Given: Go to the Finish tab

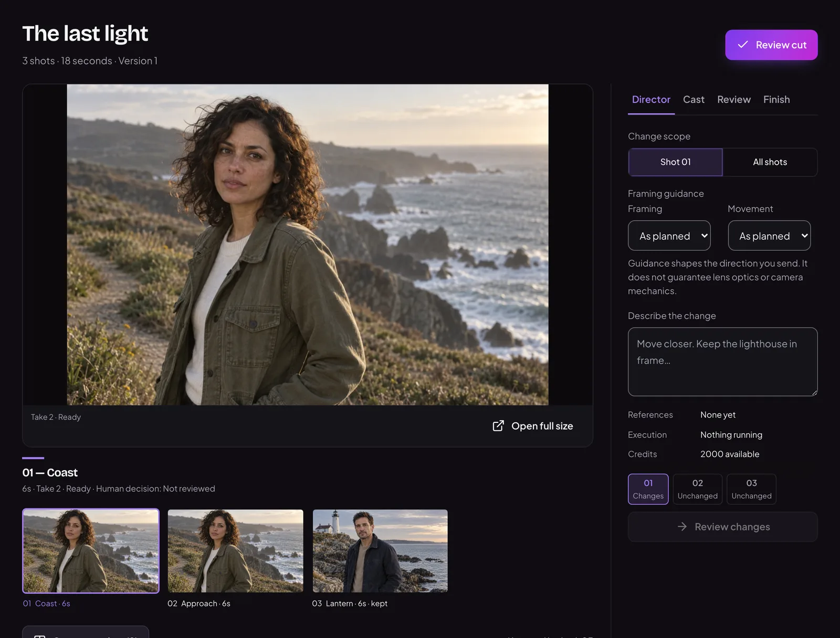Looking at the screenshot, I should tap(776, 100).
